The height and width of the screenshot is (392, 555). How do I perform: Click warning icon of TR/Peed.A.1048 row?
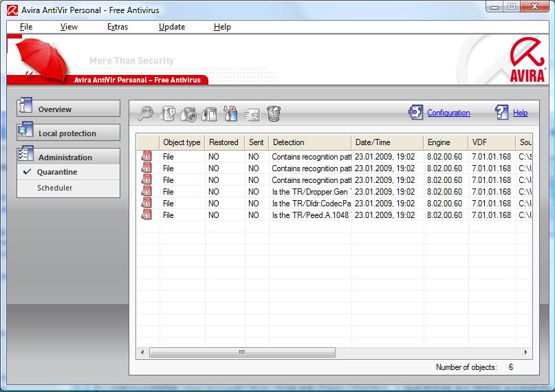pyautogui.click(x=146, y=215)
